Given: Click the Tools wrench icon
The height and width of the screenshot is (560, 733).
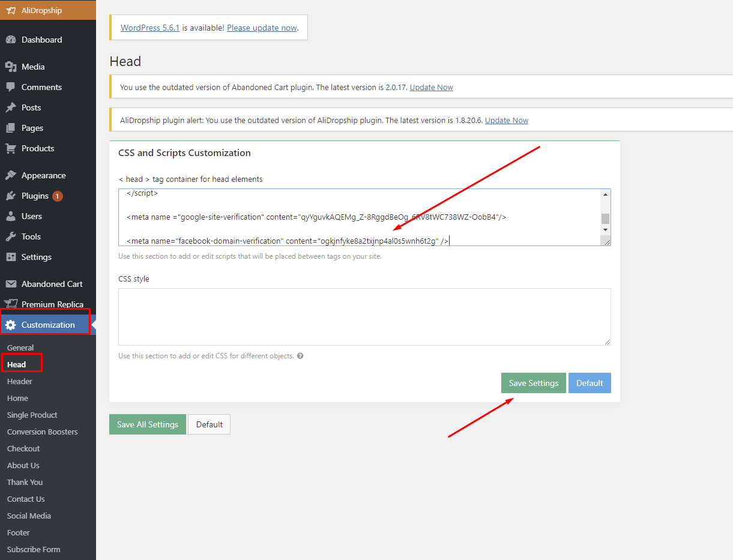Looking at the screenshot, I should pyautogui.click(x=11, y=236).
